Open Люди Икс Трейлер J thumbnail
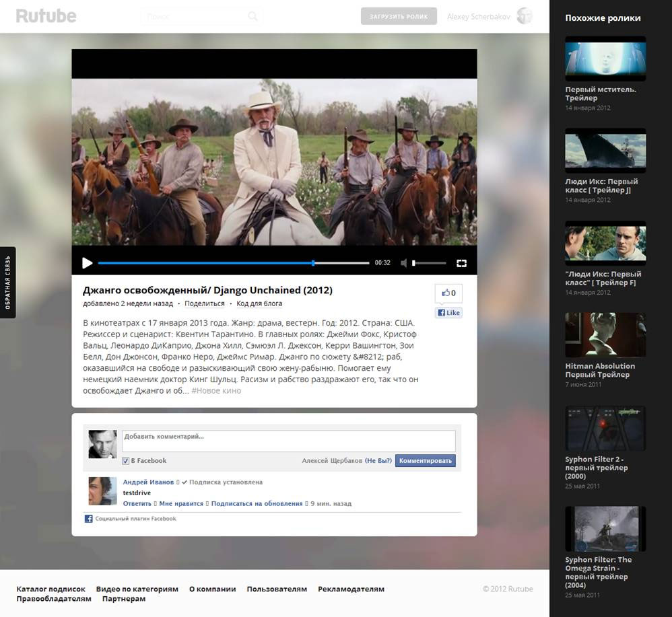This screenshot has width=672, height=617. pyautogui.click(x=605, y=151)
